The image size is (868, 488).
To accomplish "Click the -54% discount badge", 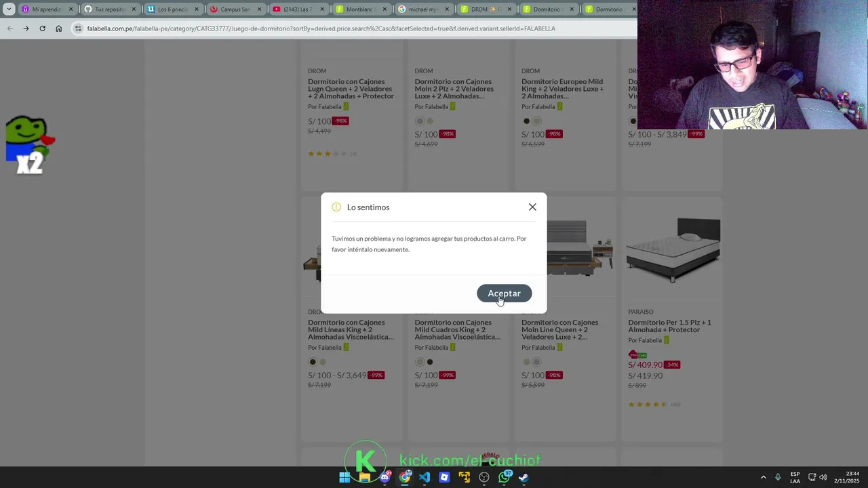I will pyautogui.click(x=671, y=365).
